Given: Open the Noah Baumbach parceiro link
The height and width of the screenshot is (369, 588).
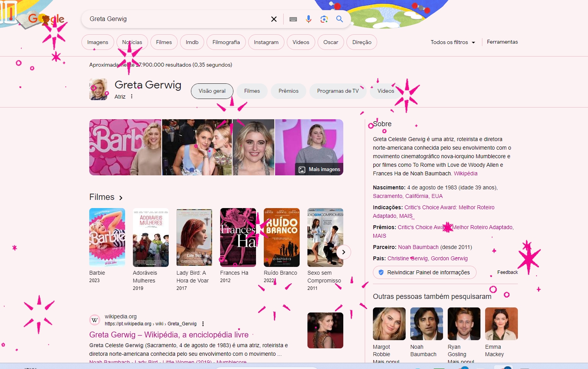Looking at the screenshot, I should click(418, 247).
